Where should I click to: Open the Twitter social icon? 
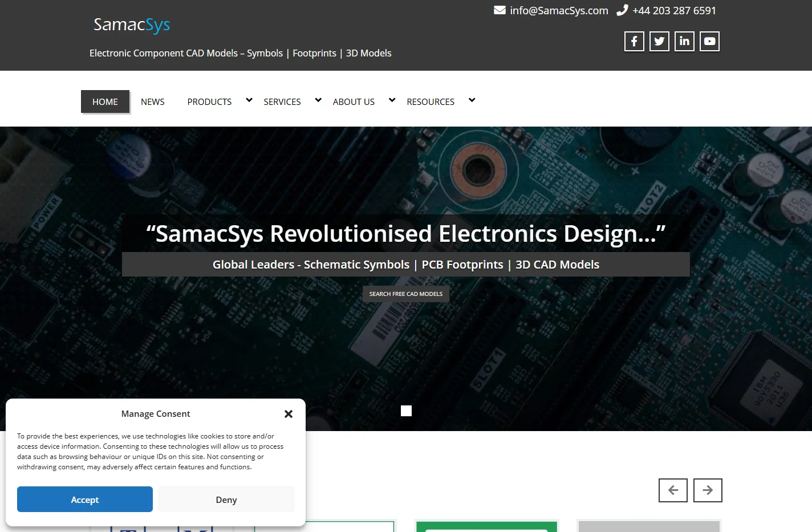coord(659,41)
